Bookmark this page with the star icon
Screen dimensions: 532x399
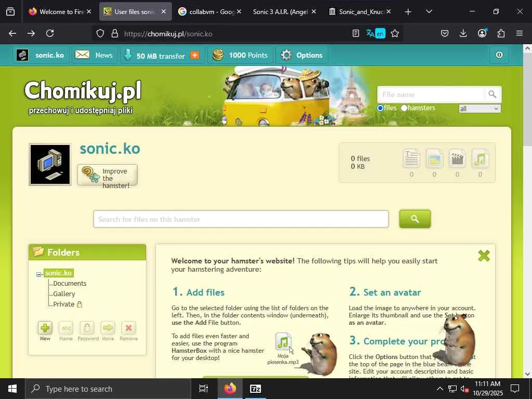point(395,33)
